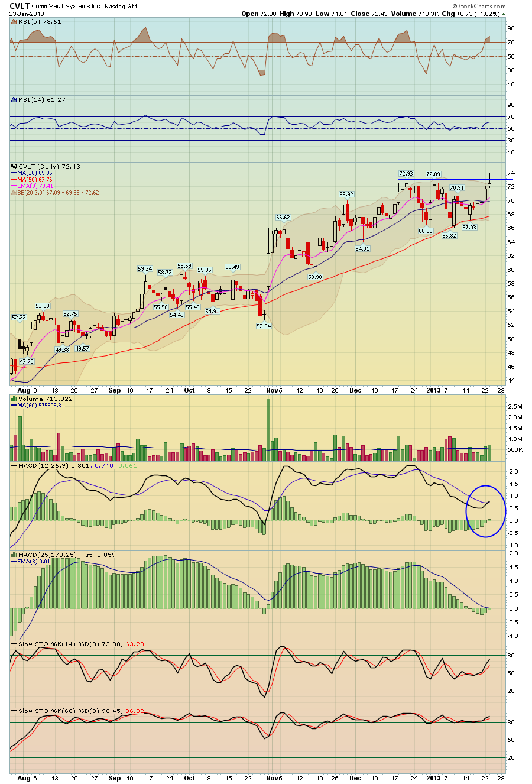
Task: Click the 55.49 low price label
Action: (193, 307)
